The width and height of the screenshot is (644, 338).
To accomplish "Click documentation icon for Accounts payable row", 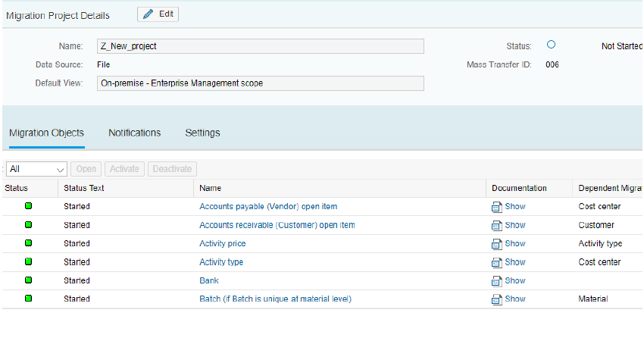I will pyautogui.click(x=497, y=207).
